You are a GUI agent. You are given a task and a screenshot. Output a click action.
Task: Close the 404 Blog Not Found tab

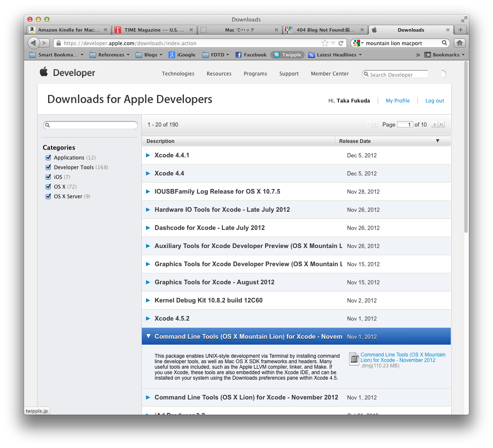(x=362, y=30)
